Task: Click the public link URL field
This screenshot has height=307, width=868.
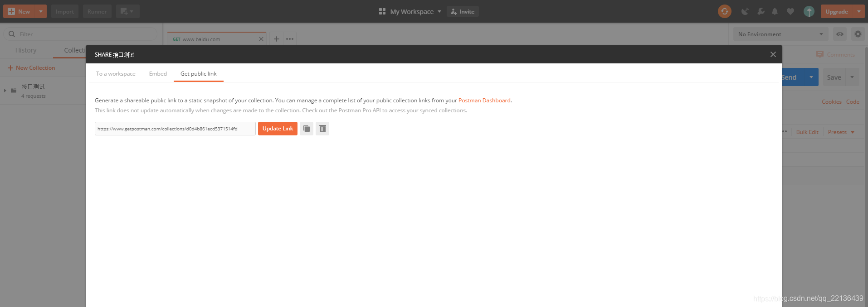Action: [x=175, y=129]
